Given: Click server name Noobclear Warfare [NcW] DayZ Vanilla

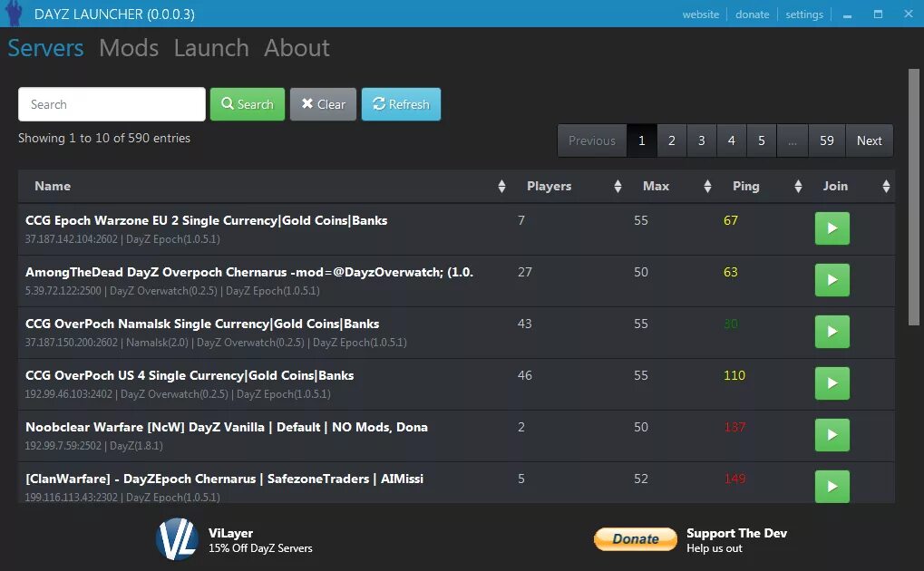Looking at the screenshot, I should [x=227, y=427].
